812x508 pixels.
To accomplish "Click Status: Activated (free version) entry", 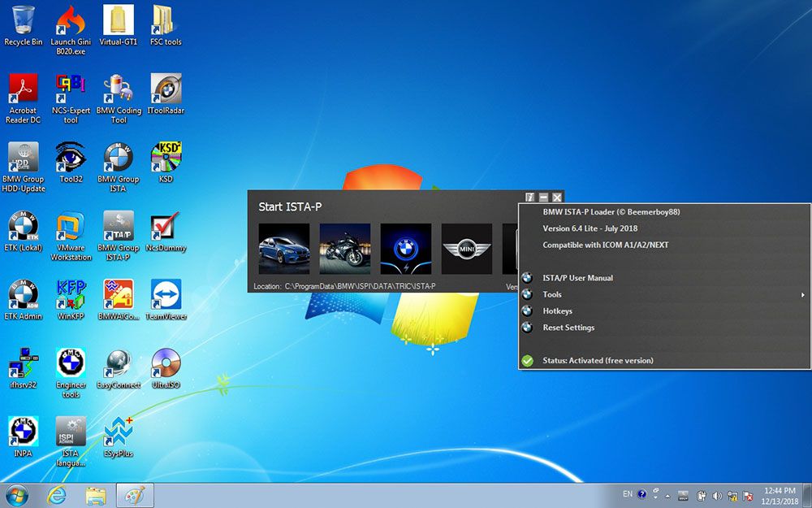I will click(664, 361).
